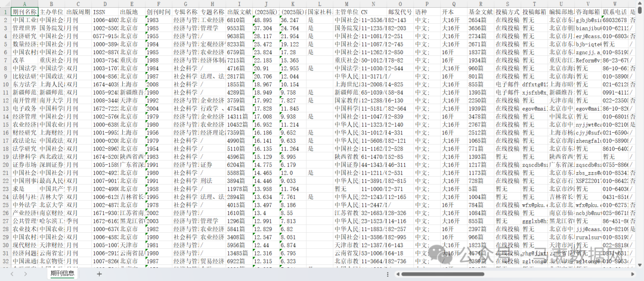Viewport: 644px width, 281px height.
Task: Select the Reform@v email cell
Action: tap(588, 60)
